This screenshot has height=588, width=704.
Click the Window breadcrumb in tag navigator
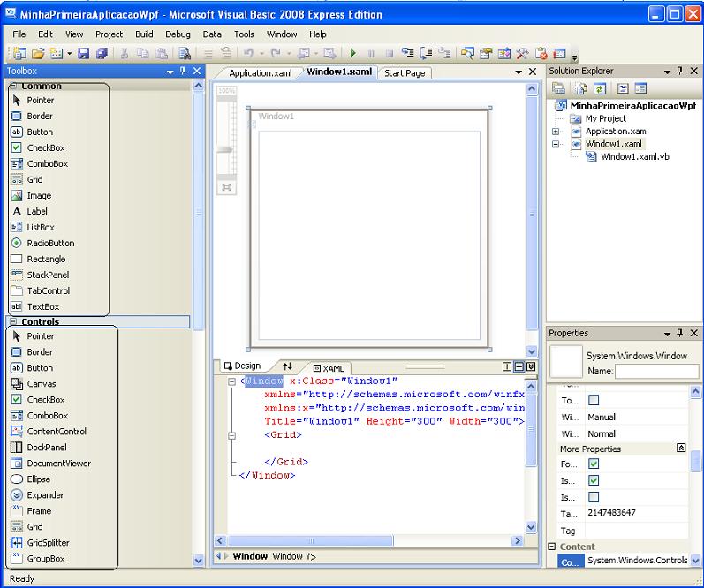[250, 556]
